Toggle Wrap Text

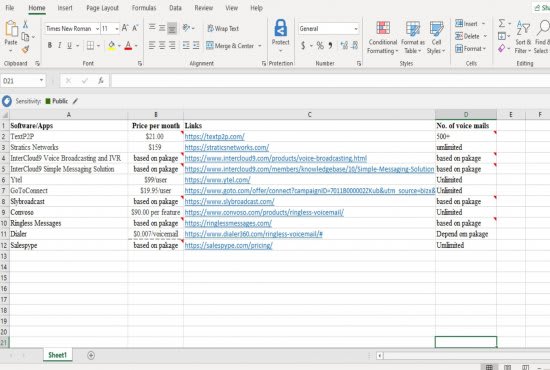(223, 28)
